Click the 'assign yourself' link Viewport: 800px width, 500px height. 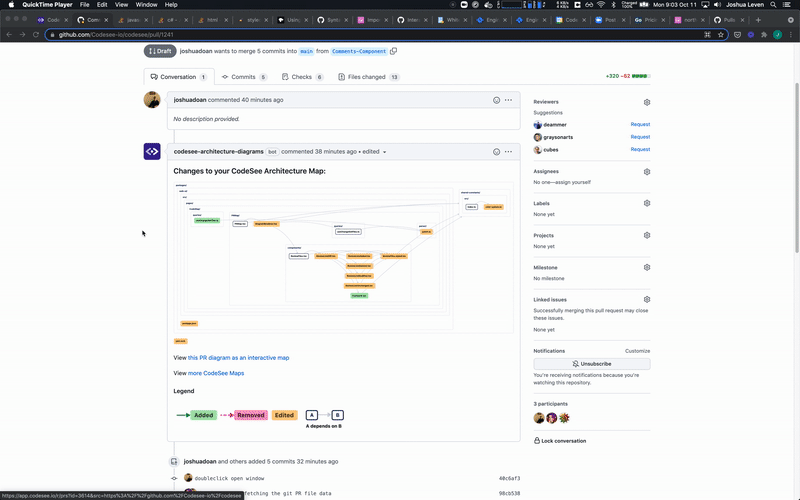572,182
